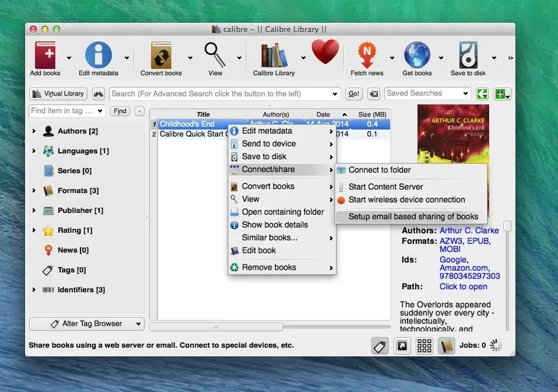Viewport: 558px width, 392px height.
Task: Expand the Languages [1] category
Action: coord(34,151)
